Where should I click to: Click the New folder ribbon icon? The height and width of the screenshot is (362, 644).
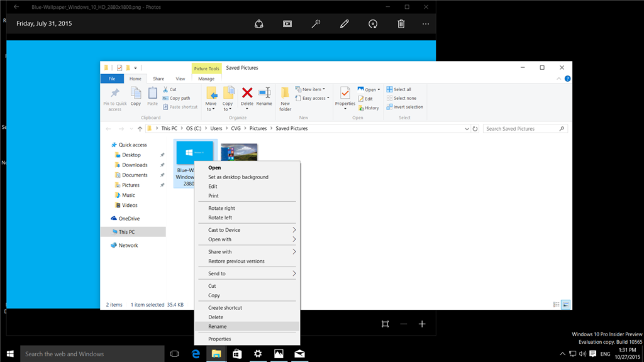pyautogui.click(x=285, y=94)
